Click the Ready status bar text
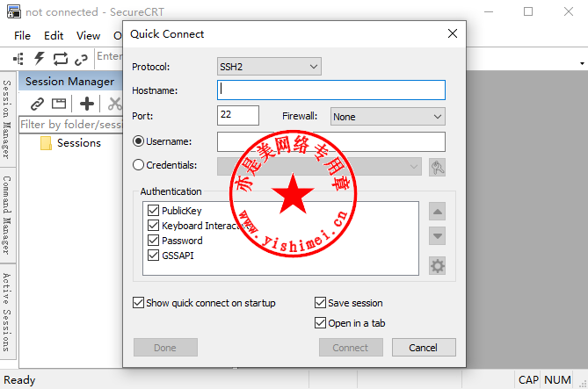The height and width of the screenshot is (389, 588). pos(19,380)
